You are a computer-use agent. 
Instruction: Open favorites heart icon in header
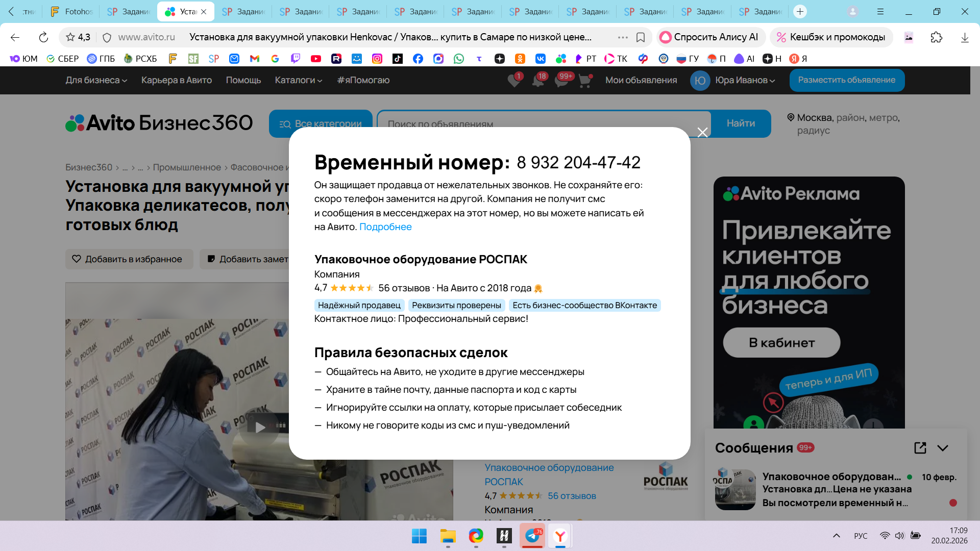tap(514, 81)
